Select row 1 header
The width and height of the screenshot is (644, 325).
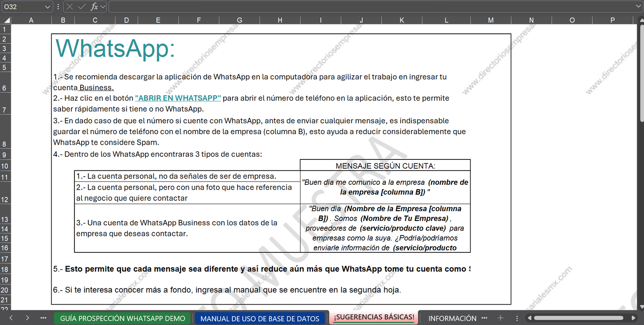pyautogui.click(x=5, y=29)
